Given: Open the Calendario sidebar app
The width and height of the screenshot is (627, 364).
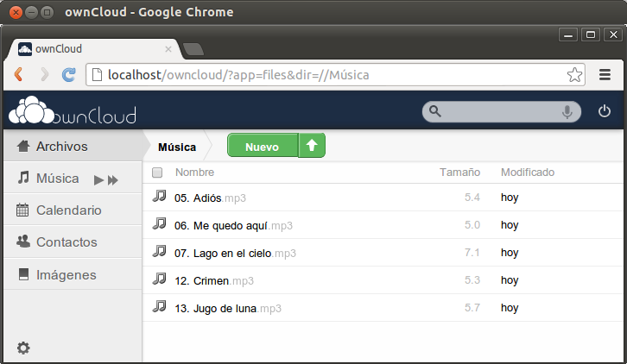Looking at the screenshot, I should (x=73, y=210).
